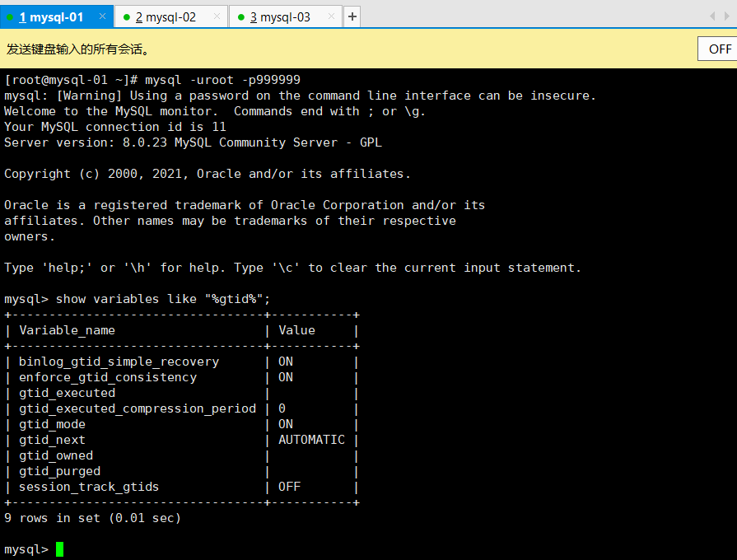Screen dimensions: 737x560
Task: Click the 'gtid_executed' variable name
Action: 67,393
